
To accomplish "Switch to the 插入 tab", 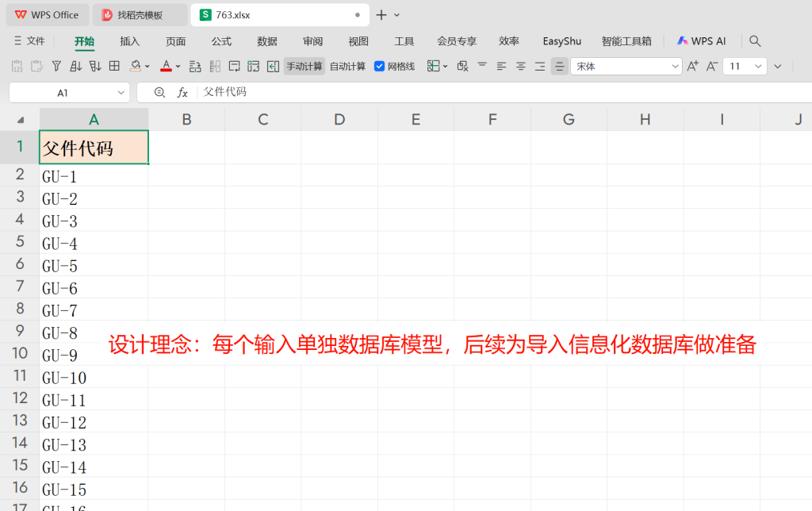I will pos(129,41).
